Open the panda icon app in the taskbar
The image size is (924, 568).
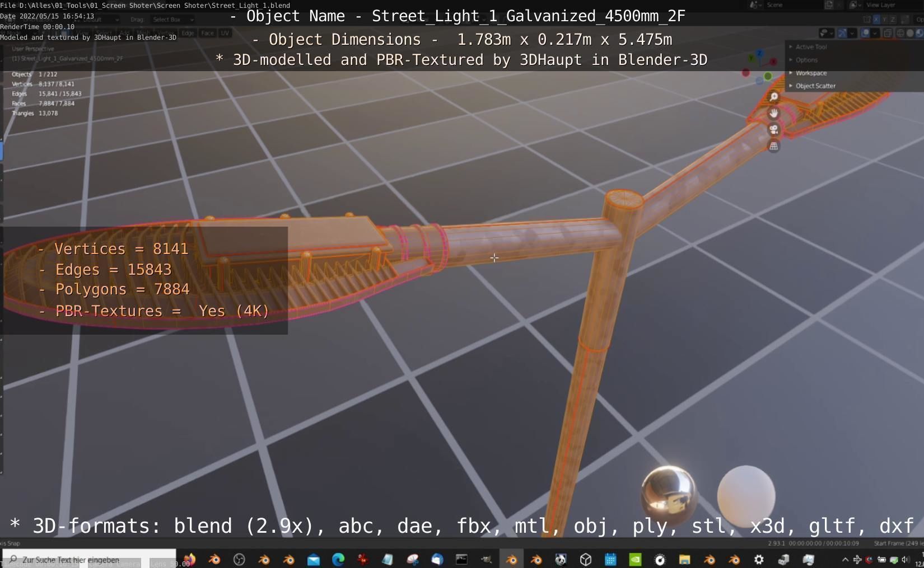tap(561, 559)
